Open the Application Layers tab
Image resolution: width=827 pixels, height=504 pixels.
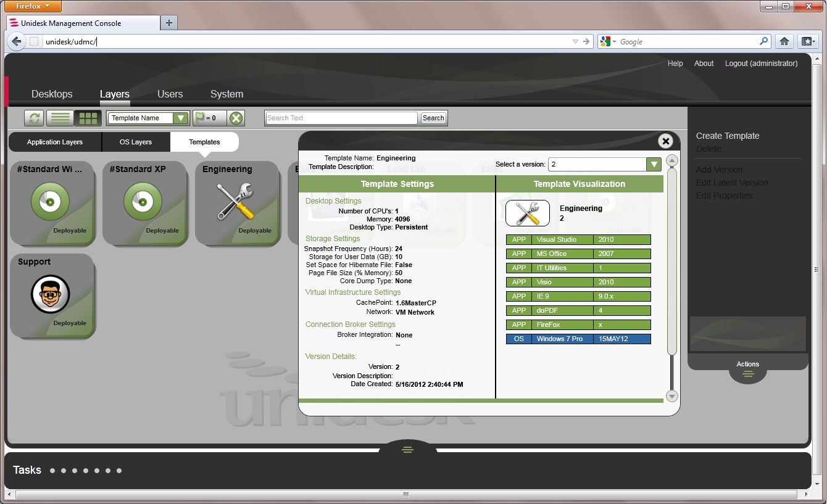tap(55, 142)
